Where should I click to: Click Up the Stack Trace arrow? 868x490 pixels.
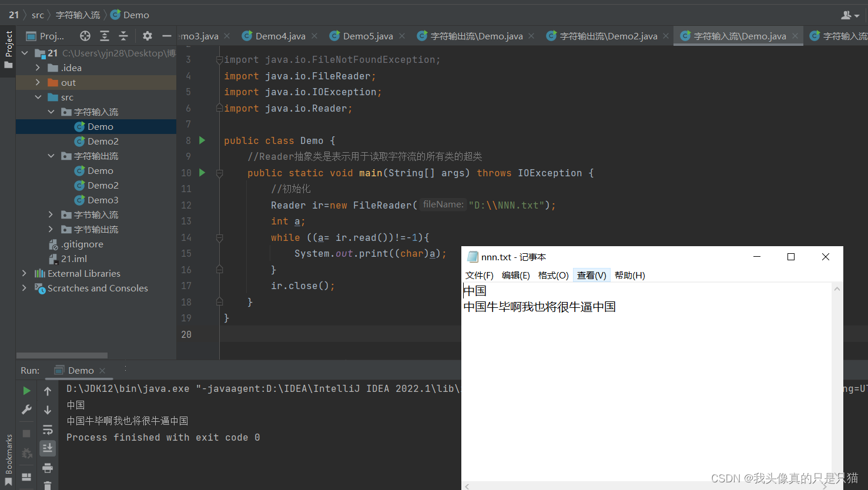48,391
